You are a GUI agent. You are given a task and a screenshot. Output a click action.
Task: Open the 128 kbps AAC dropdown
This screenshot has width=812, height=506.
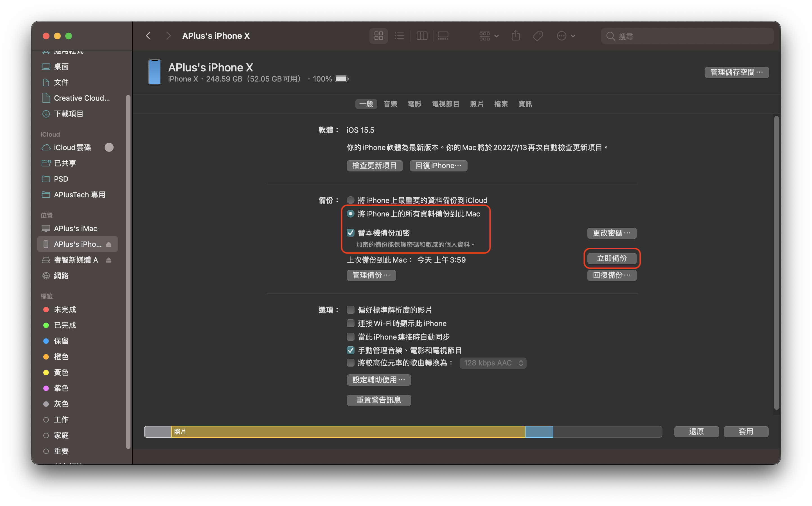493,363
